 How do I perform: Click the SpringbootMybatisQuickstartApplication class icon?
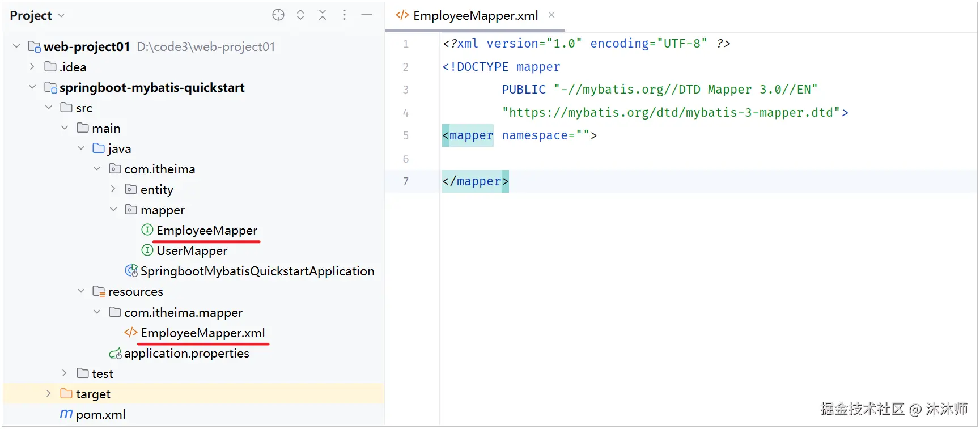coord(131,271)
